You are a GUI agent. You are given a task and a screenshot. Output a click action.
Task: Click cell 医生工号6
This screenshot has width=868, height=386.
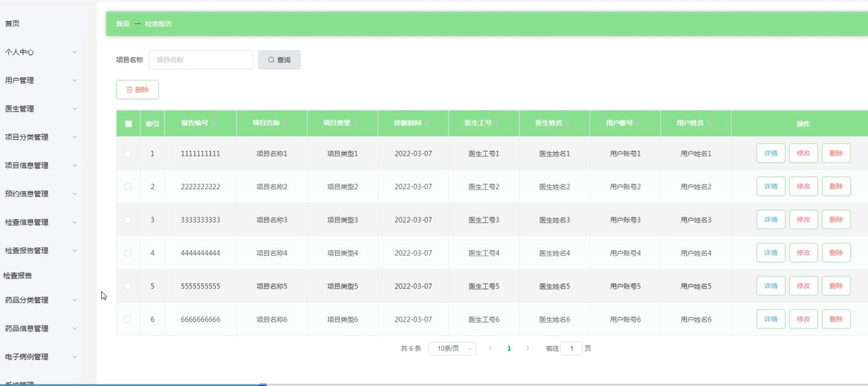point(484,319)
